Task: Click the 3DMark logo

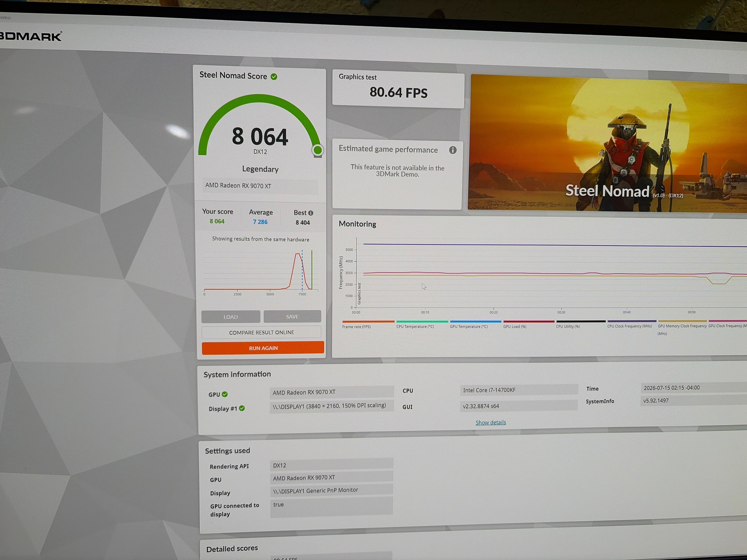Action: click(x=31, y=36)
